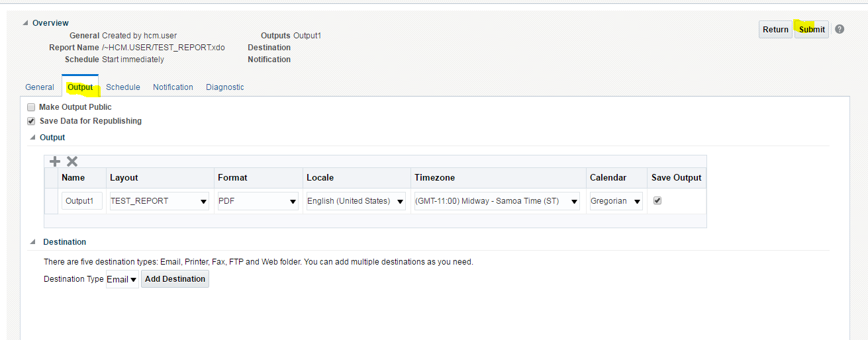Viewport: 868px width, 340px height.
Task: Click the Format column header
Action: point(258,178)
